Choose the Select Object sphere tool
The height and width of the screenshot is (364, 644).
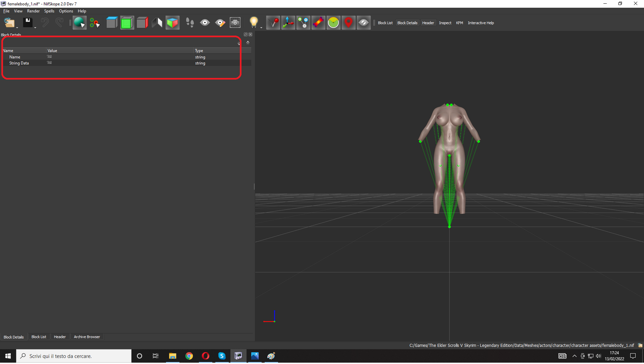79,23
